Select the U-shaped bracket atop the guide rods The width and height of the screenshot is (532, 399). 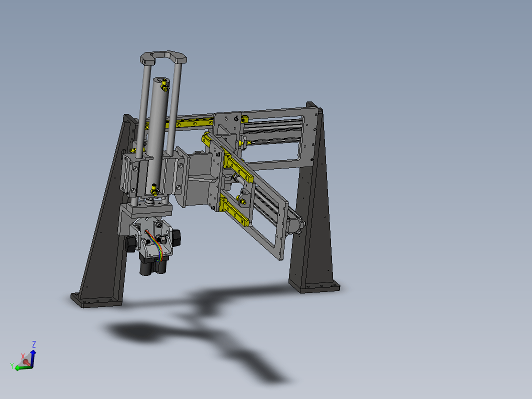coord(163,57)
